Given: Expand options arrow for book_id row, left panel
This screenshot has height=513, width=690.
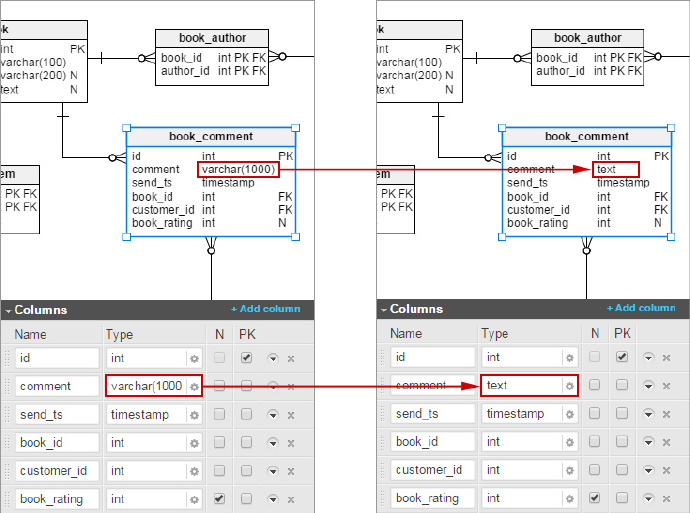Looking at the screenshot, I should 273,443.
